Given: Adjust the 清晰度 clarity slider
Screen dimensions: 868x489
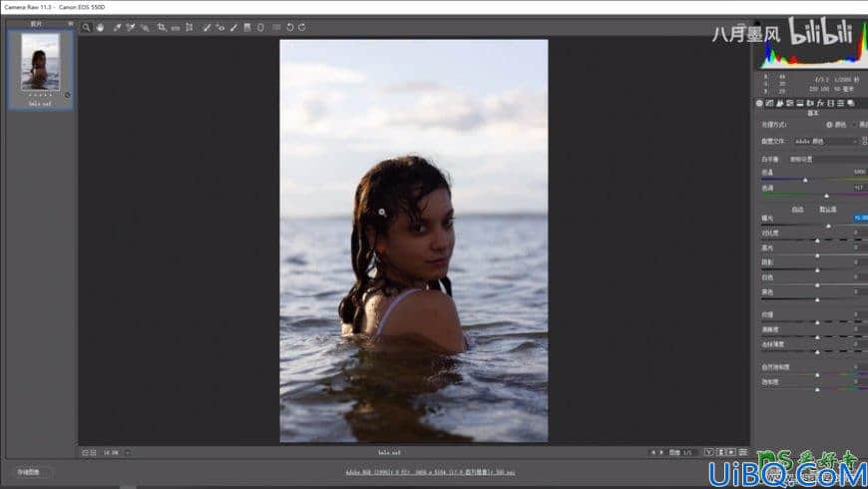Looking at the screenshot, I should click(818, 337).
